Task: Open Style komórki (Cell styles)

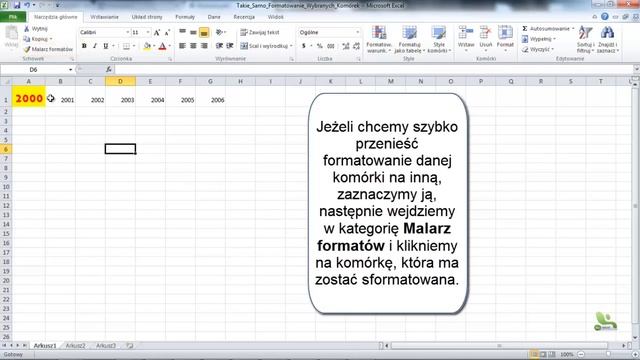Action: tap(439, 39)
